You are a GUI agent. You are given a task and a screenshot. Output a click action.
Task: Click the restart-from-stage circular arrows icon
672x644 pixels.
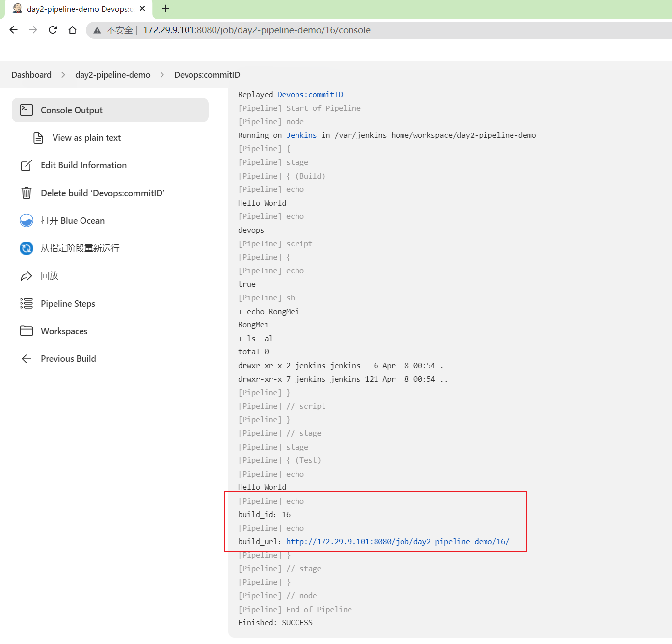[x=27, y=248]
